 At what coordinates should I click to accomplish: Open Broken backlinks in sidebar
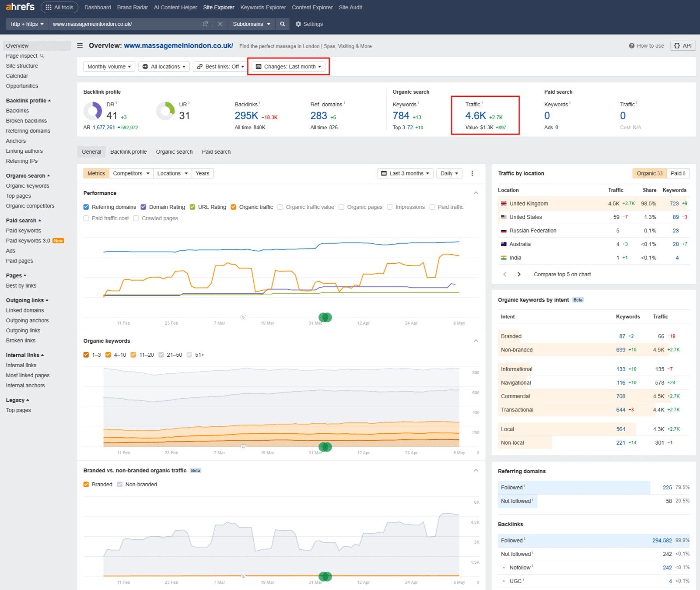pyautogui.click(x=26, y=121)
